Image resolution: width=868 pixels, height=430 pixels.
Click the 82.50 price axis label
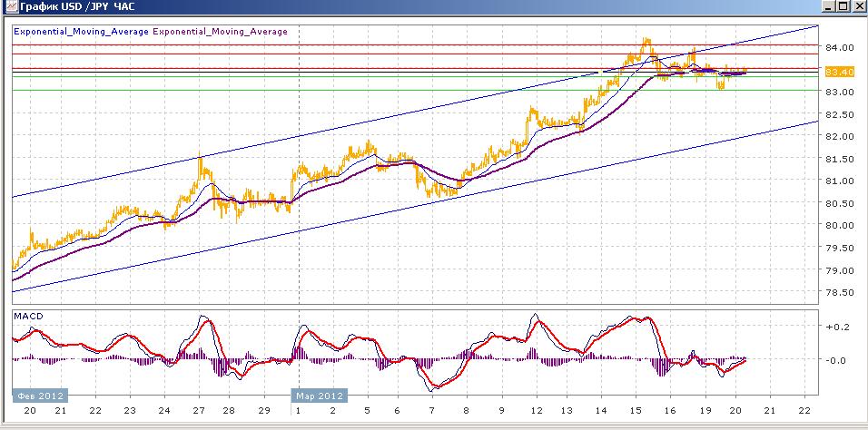click(x=840, y=114)
